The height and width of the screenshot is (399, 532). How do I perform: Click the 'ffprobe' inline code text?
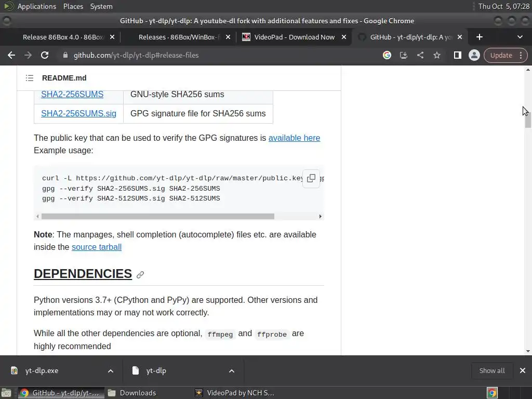272,335
